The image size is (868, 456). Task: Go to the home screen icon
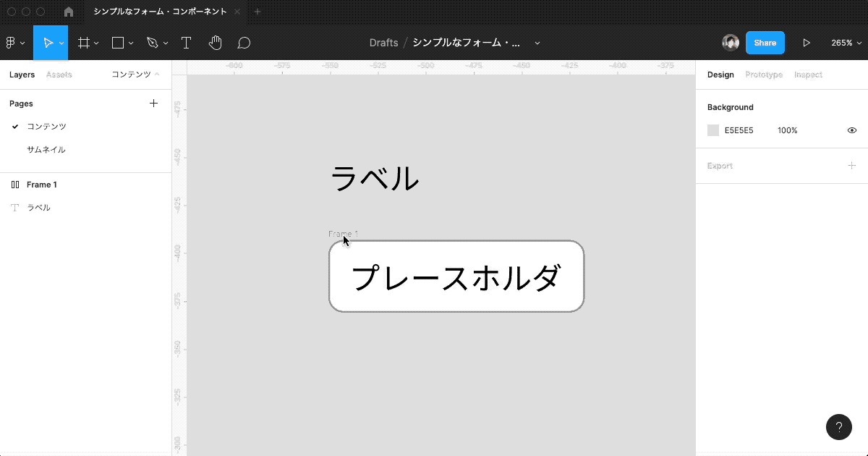69,12
